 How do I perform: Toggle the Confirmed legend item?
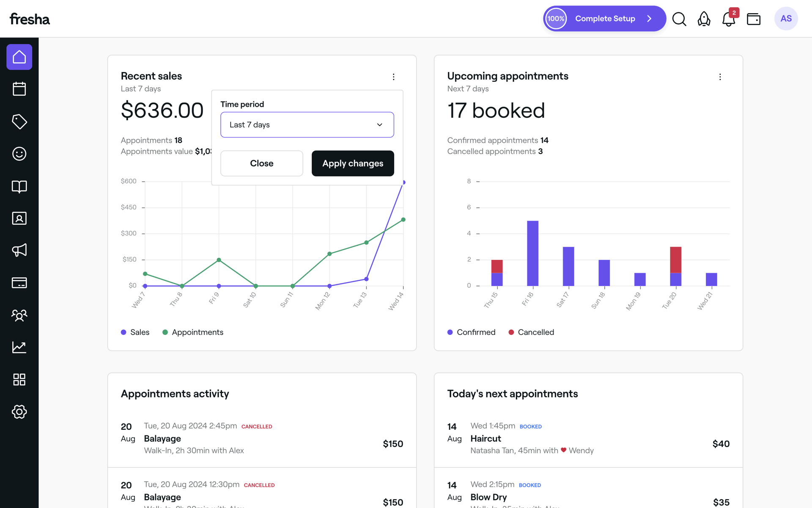(472, 332)
